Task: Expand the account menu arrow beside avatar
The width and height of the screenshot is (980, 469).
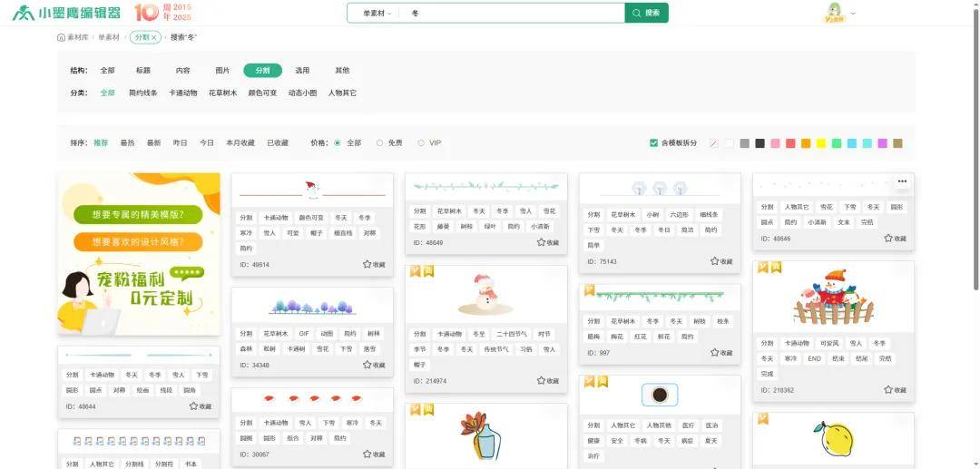Action: (853, 13)
